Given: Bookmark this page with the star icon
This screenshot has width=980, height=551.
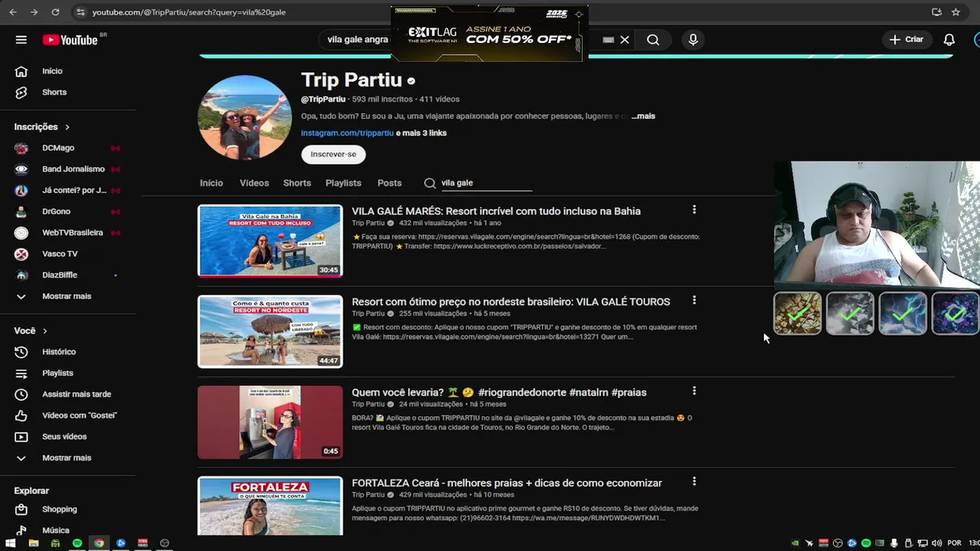Looking at the screenshot, I should (955, 12).
